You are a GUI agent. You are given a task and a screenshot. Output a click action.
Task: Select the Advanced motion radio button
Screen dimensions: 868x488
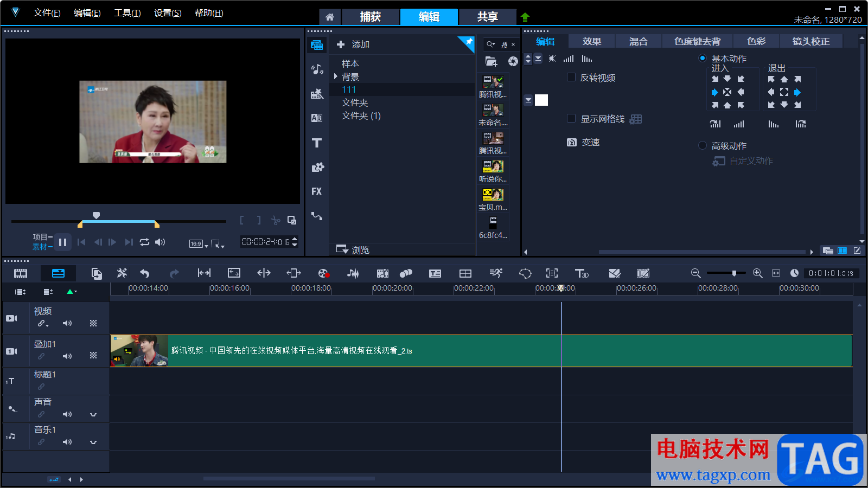[x=703, y=145]
